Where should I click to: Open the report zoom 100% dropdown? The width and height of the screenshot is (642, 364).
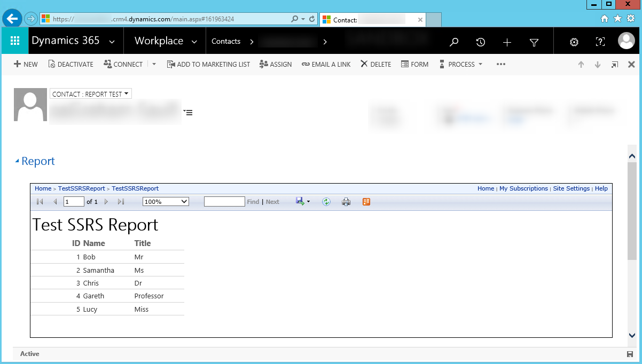[166, 202]
